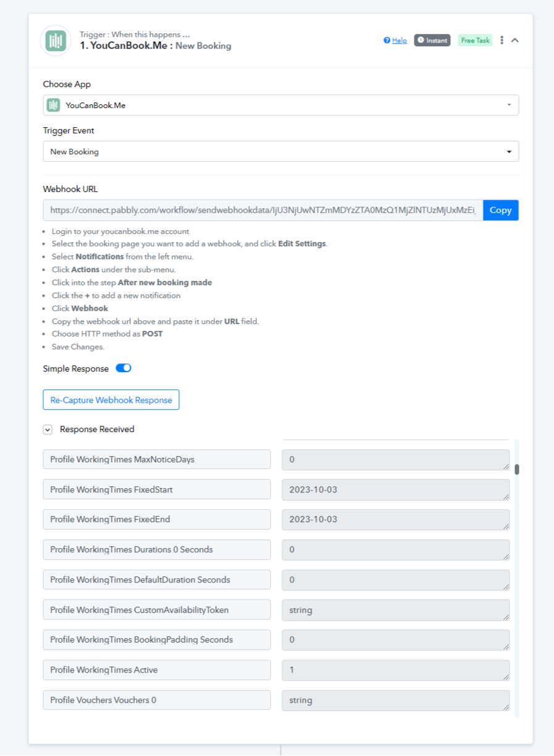Copy the webhook URL
This screenshot has height=756, width=554.
[x=500, y=210]
